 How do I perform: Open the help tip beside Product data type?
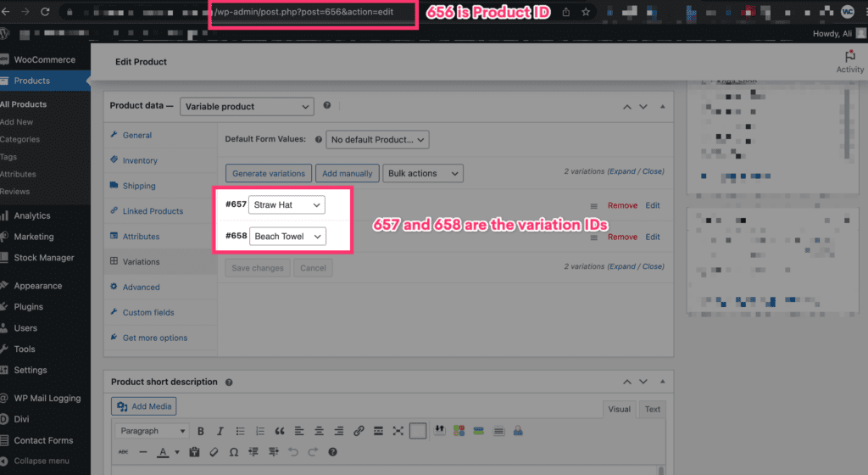(327, 105)
